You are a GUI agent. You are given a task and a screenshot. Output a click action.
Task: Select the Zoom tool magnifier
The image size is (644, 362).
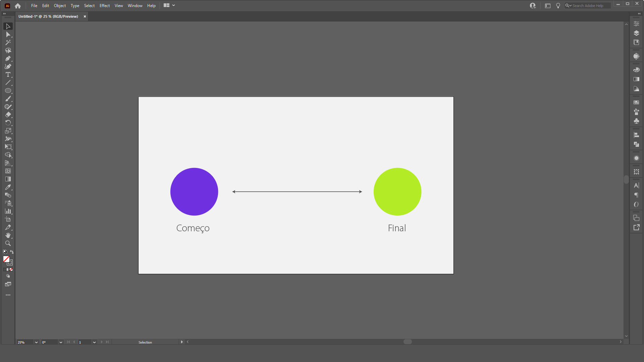[8, 244]
